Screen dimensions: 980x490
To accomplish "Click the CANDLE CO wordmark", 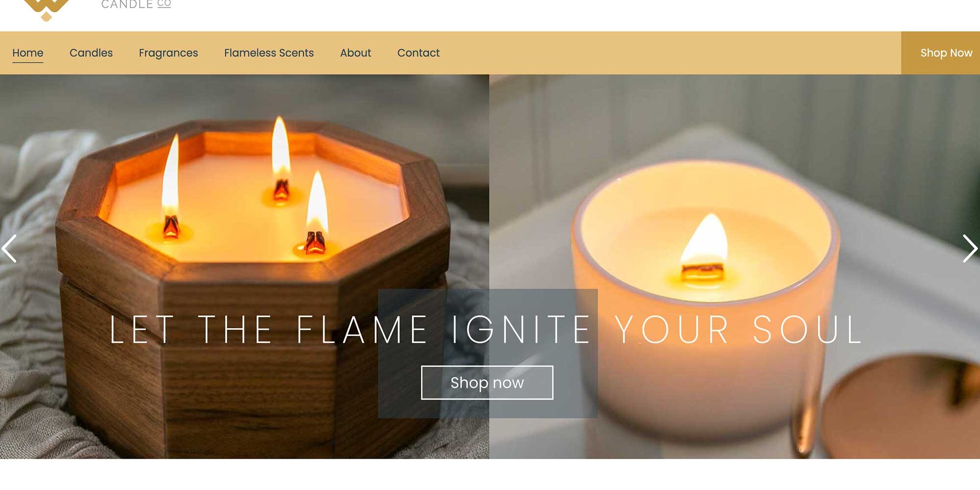I will click(136, 4).
